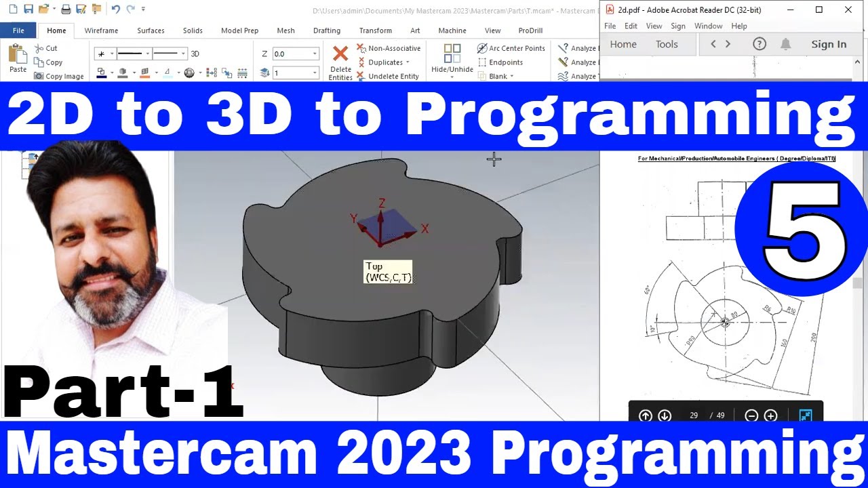Expand the Blank dropdown
The image size is (868, 488).
511,77
